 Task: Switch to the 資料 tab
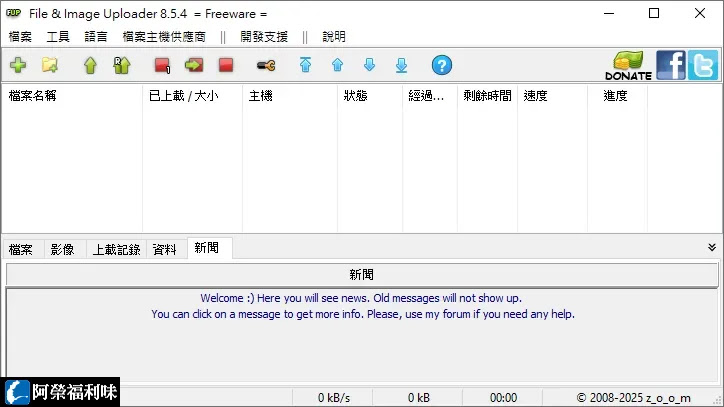[164, 249]
